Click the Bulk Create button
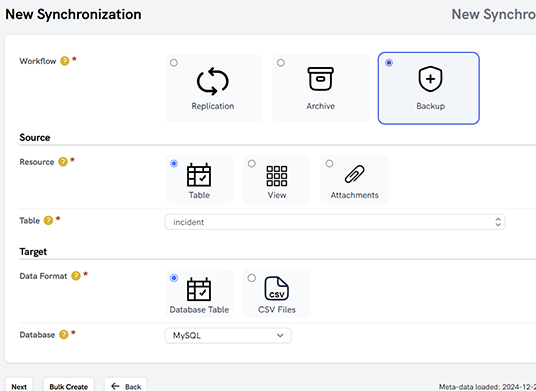Viewport: 536px width, 391px height. pos(68,387)
